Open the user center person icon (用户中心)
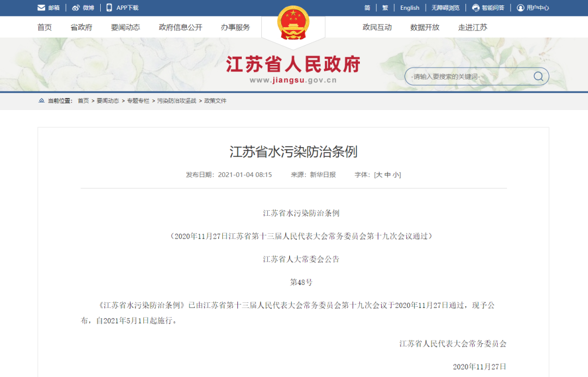This screenshot has width=588, height=377. coord(520,8)
